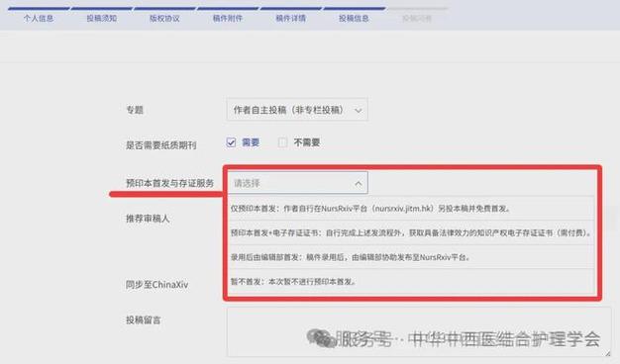Screen dimensions: 620x364
Task: Check the 需要 paper journal checkbox
Action: (231, 142)
